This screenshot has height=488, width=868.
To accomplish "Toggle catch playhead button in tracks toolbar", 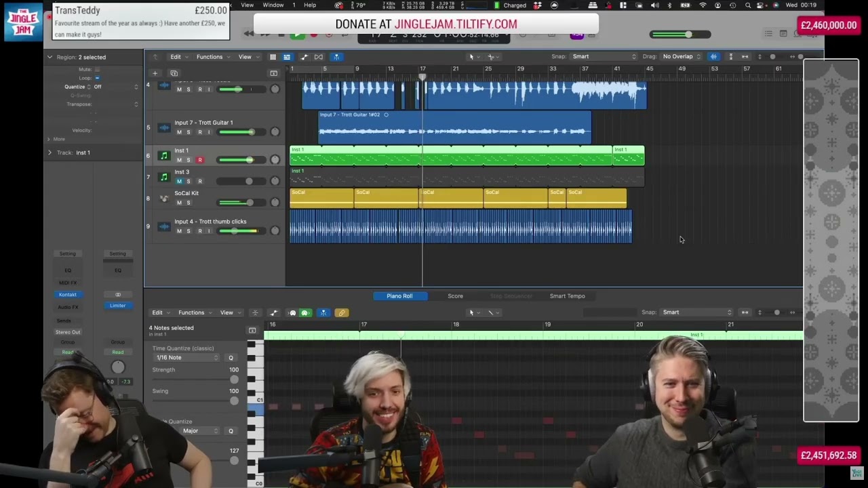I will click(x=336, y=57).
